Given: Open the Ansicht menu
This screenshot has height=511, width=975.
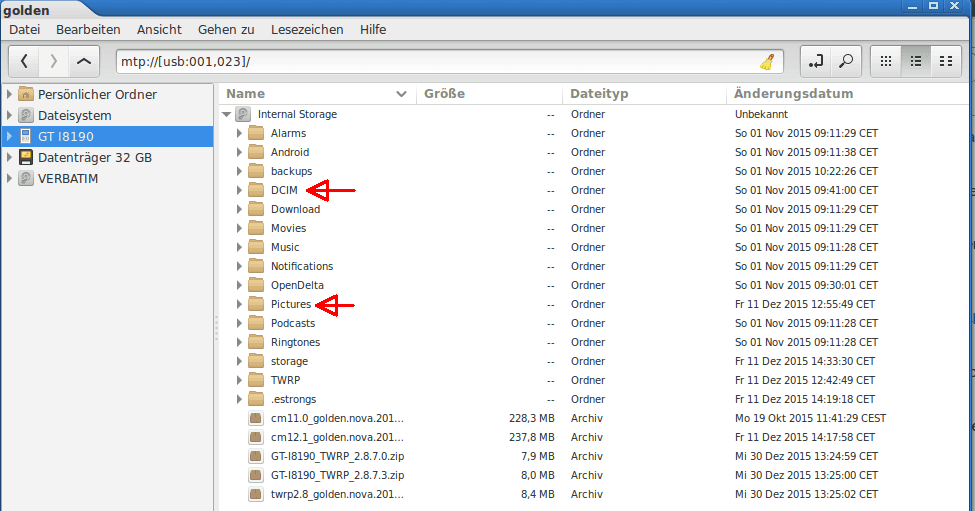Looking at the screenshot, I should click(x=159, y=29).
